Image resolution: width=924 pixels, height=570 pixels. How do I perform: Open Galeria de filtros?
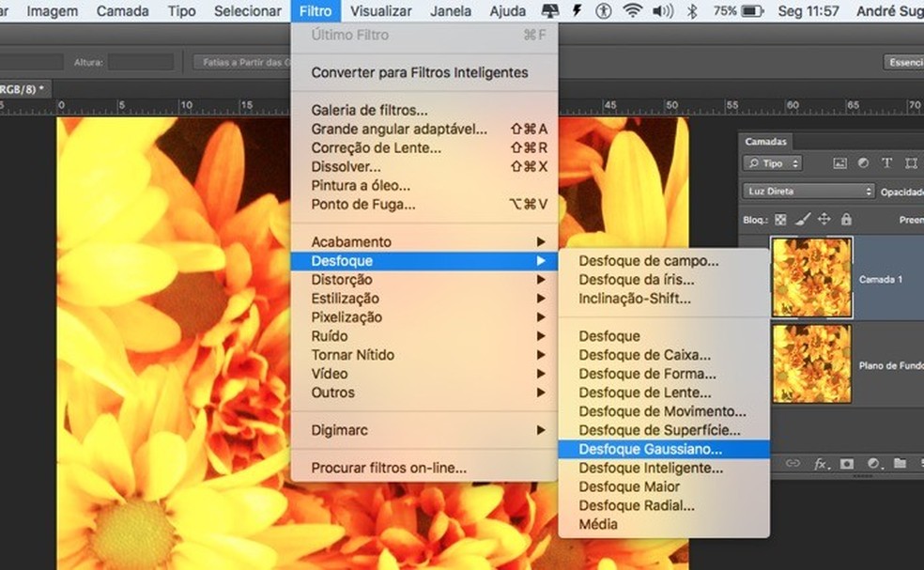tap(424, 110)
